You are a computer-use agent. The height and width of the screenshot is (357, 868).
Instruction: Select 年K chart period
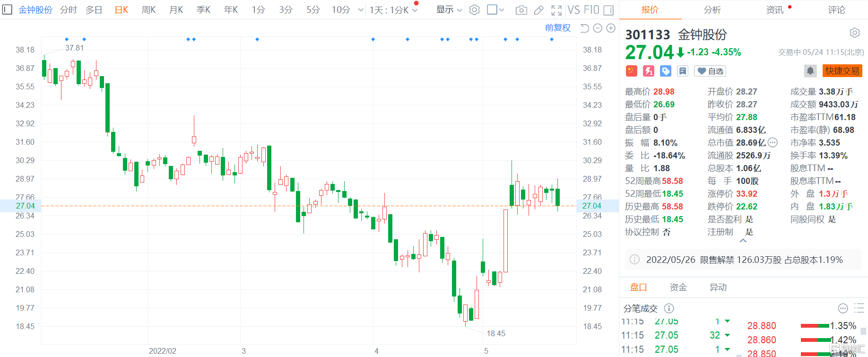pyautogui.click(x=231, y=10)
